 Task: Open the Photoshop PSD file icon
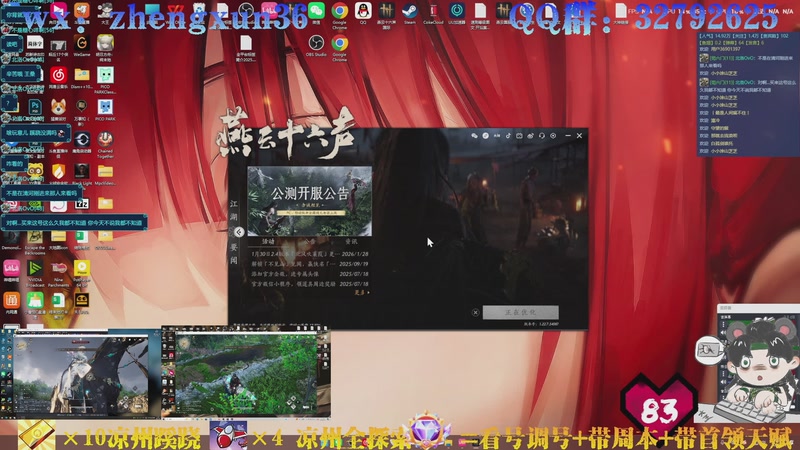(x=35, y=108)
